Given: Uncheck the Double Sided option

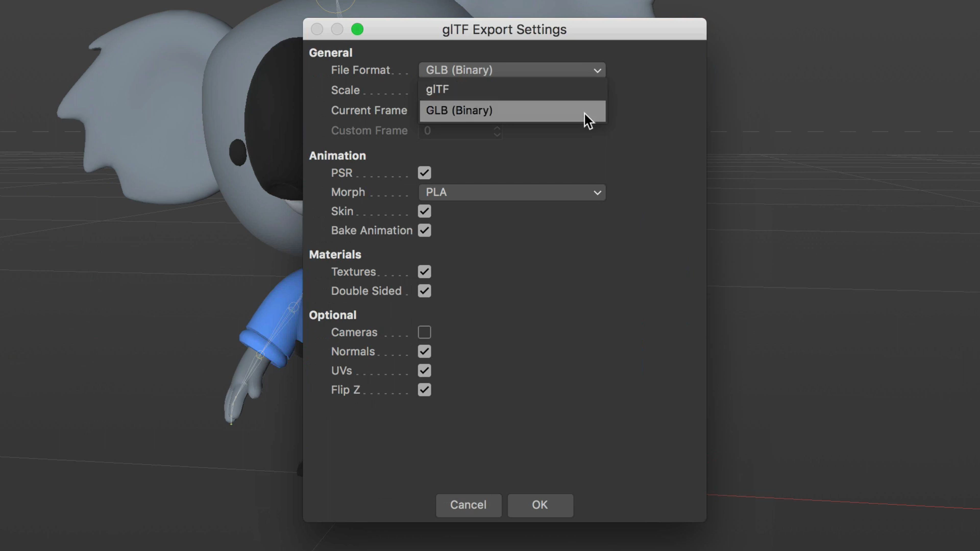Looking at the screenshot, I should pyautogui.click(x=424, y=291).
